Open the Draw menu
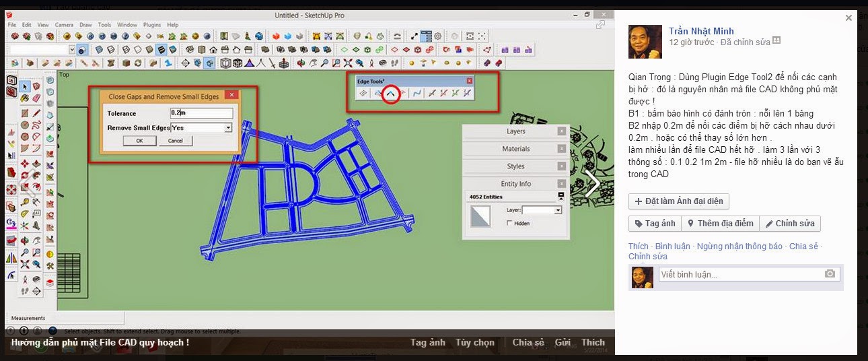Screen dimensions: 868x361 tap(85, 25)
